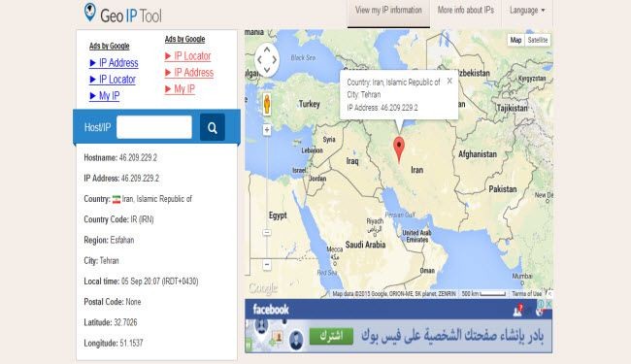Click the green Arabic subscribe button

coord(331,336)
